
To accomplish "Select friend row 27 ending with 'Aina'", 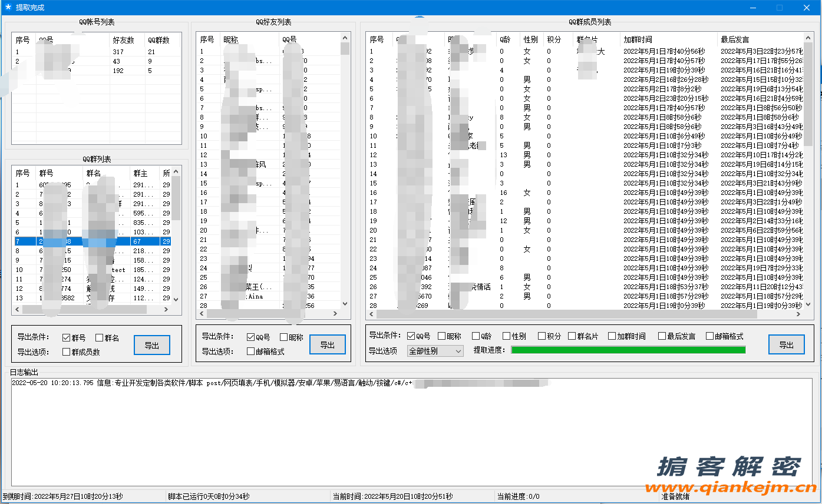I will [x=269, y=296].
